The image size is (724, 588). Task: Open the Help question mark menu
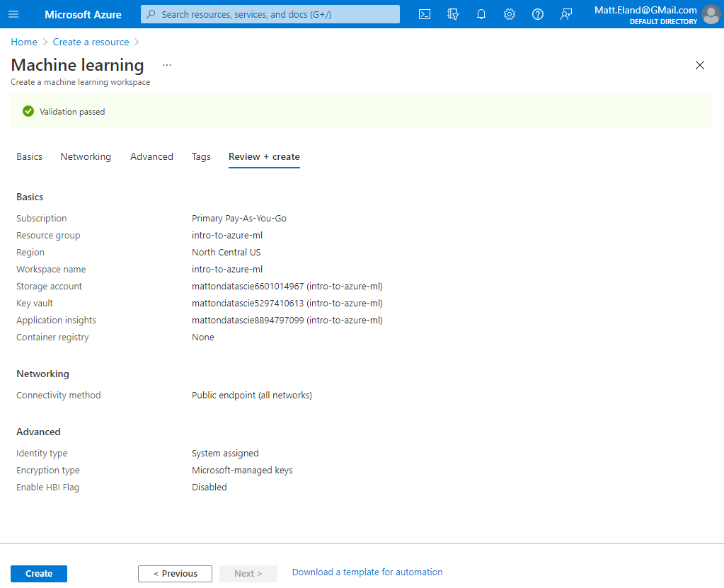coord(537,14)
